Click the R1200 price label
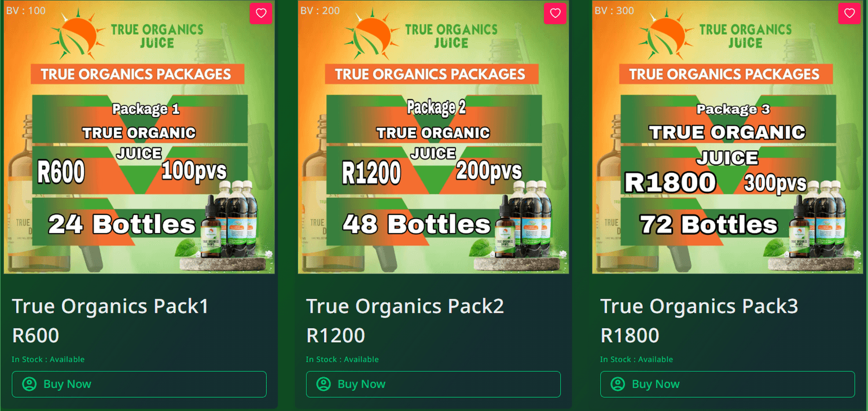The image size is (868, 411). (336, 335)
